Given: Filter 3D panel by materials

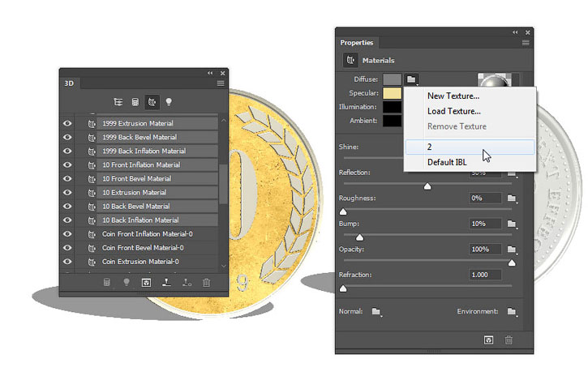Looking at the screenshot, I should [152, 102].
